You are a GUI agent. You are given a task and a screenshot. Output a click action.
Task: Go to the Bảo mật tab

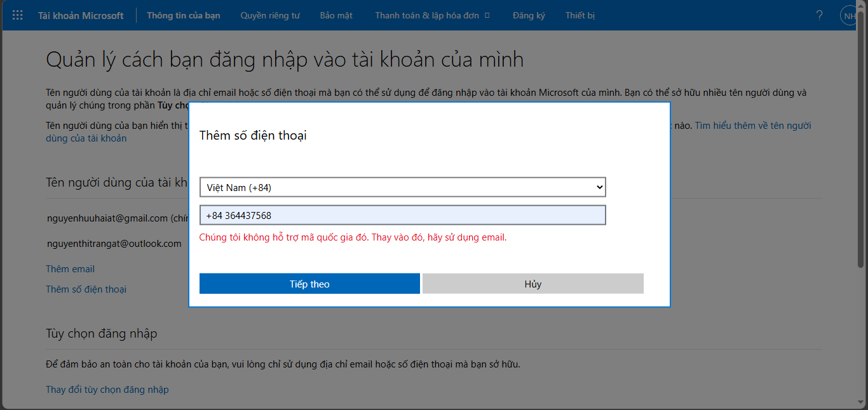click(x=336, y=15)
